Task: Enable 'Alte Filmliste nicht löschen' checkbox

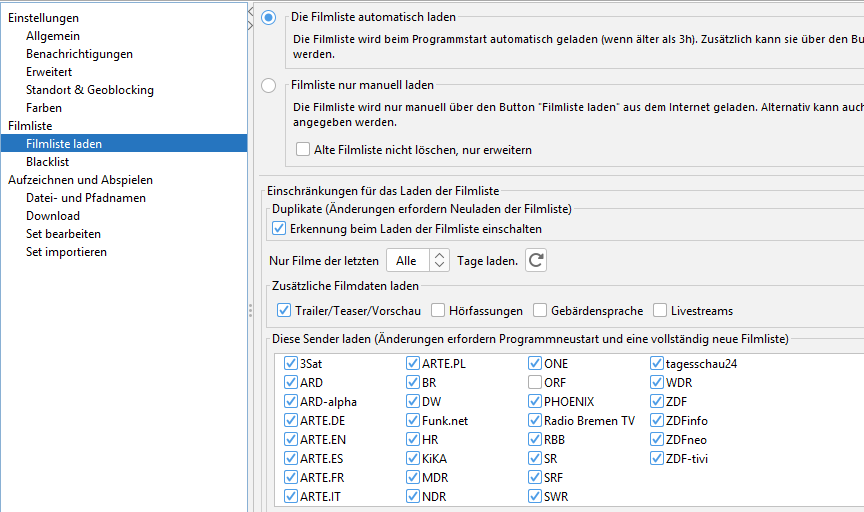Action: point(303,150)
